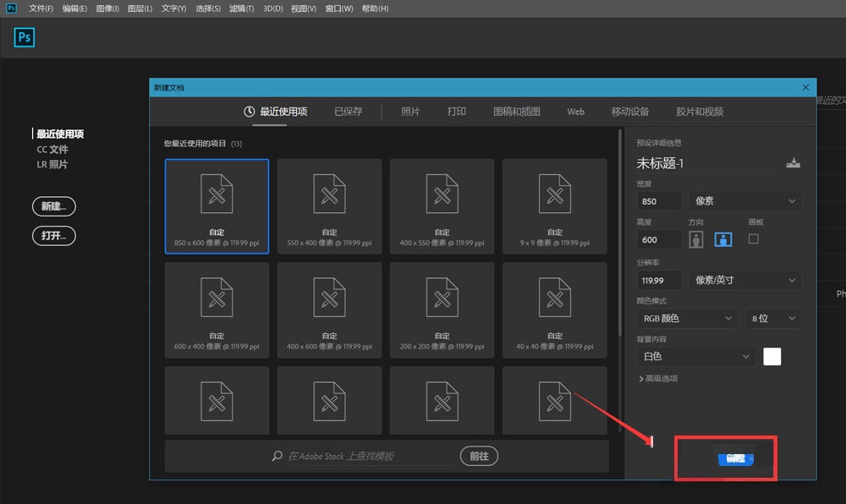Open the 照片 preset category
The width and height of the screenshot is (846, 504).
point(410,111)
